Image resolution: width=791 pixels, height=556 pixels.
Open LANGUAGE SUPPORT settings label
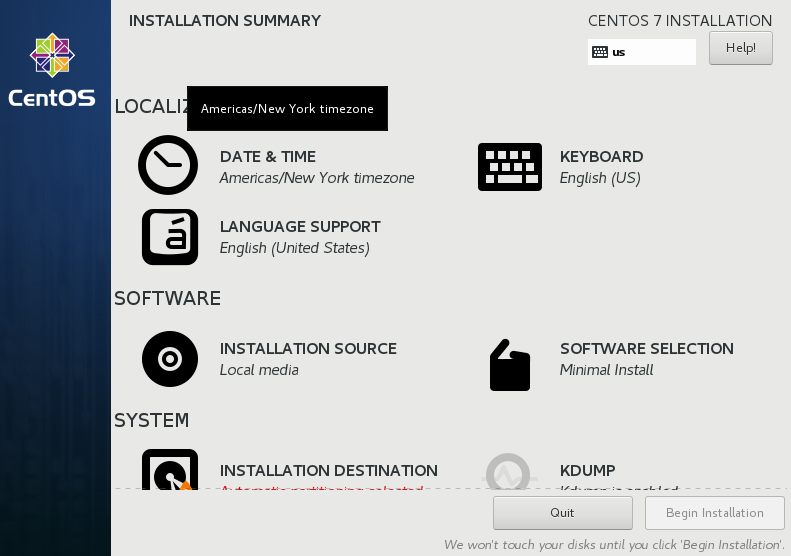300,227
